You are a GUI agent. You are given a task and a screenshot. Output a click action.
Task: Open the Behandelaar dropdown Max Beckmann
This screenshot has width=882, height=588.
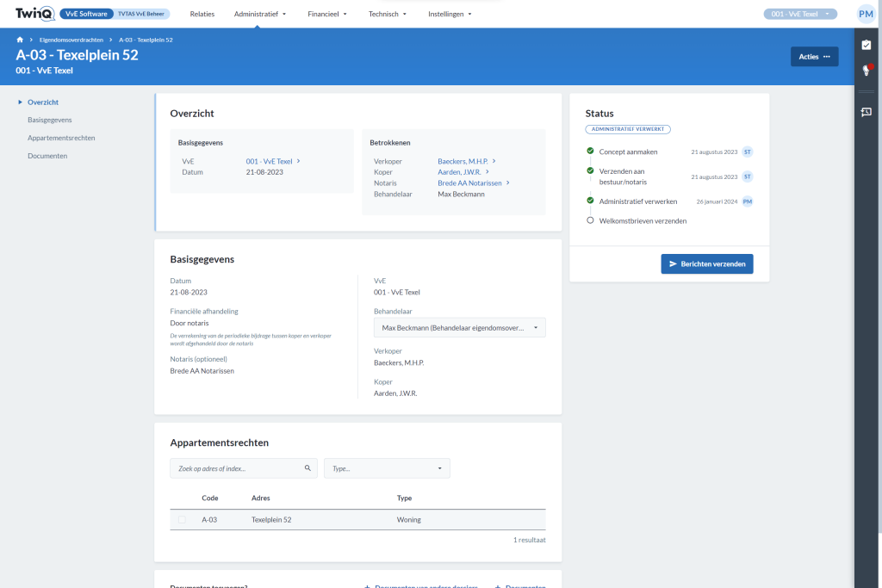click(460, 328)
